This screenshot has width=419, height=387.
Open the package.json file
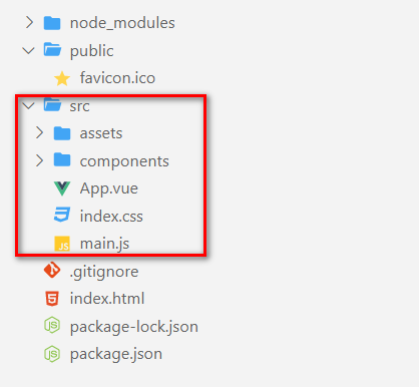[x=116, y=354]
